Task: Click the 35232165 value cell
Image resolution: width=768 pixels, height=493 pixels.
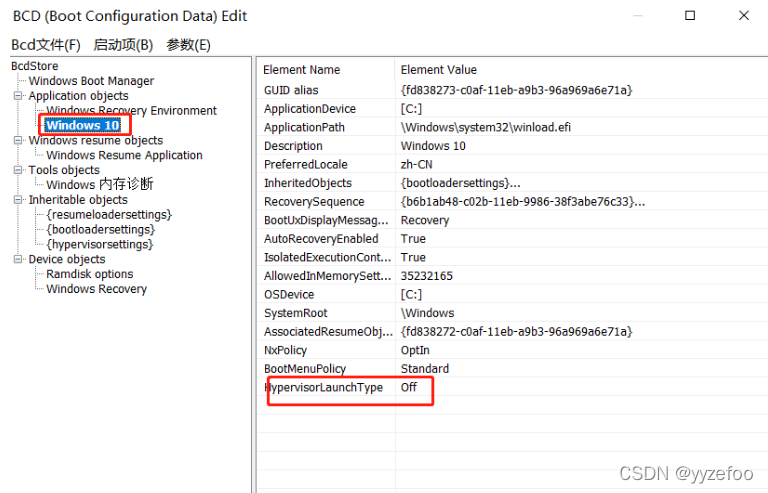Action: pyautogui.click(x=427, y=276)
